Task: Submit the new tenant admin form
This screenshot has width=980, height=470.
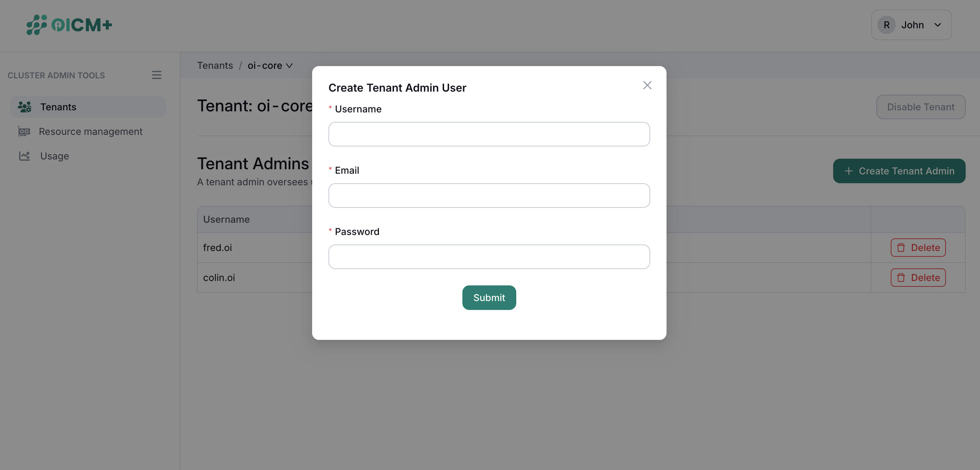Action: tap(489, 297)
